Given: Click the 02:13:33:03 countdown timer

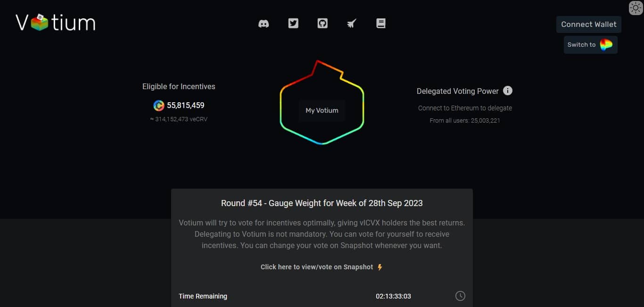Looking at the screenshot, I should click(x=393, y=296).
